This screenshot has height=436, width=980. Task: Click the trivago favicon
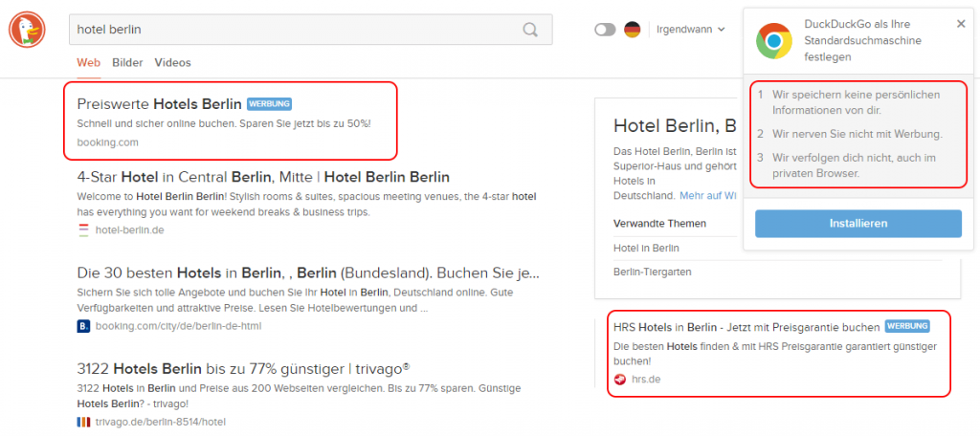pos(84,422)
